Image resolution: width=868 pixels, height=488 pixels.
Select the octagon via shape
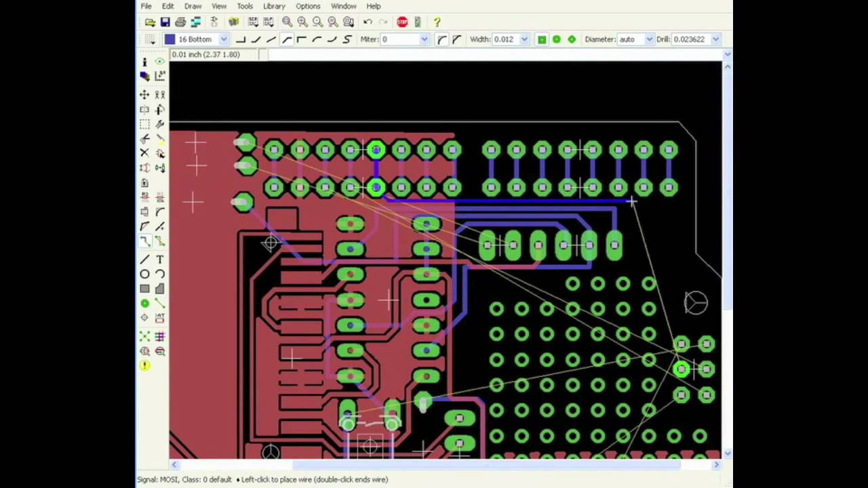coord(572,39)
